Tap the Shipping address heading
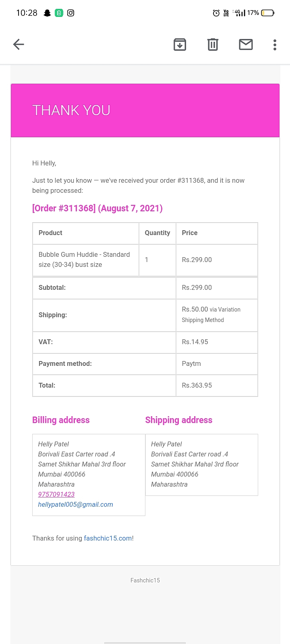 point(178,420)
